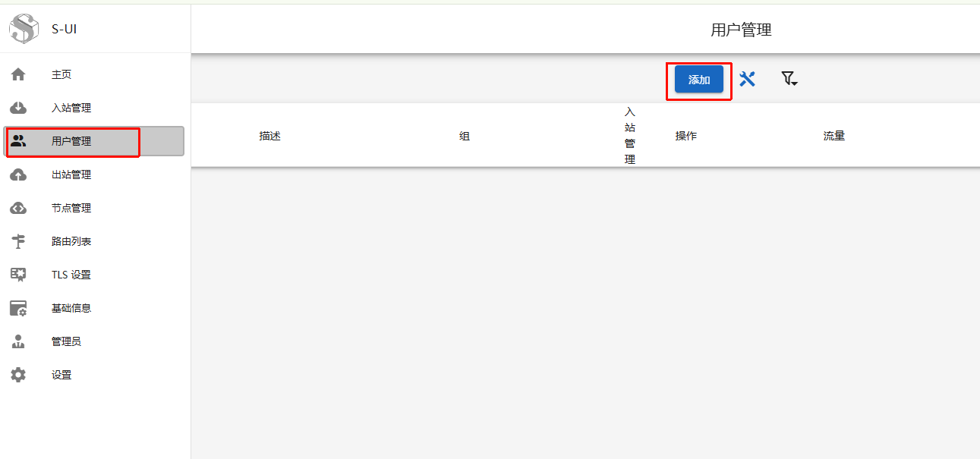Open the filter dropdown next to the wrench
Viewport: 980px width, 459px height.
click(x=789, y=79)
